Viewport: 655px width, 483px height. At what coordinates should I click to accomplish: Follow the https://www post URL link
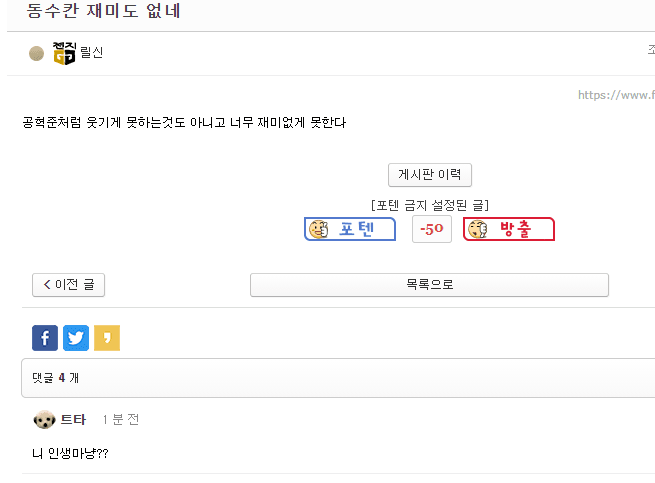click(616, 95)
